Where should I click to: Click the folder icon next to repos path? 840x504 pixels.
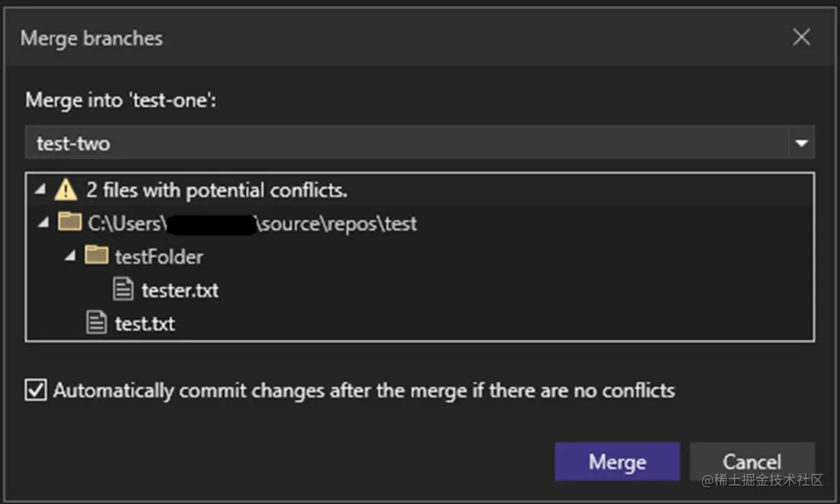(x=69, y=222)
